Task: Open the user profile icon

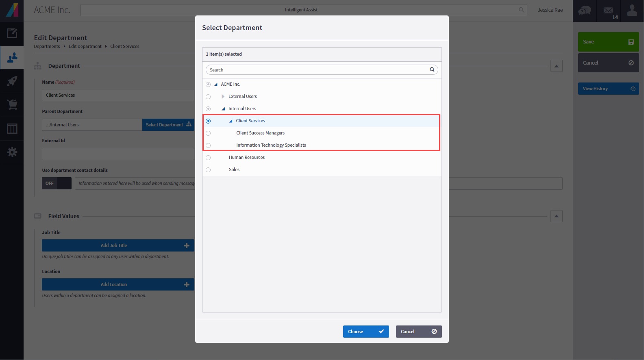Action: click(x=632, y=11)
